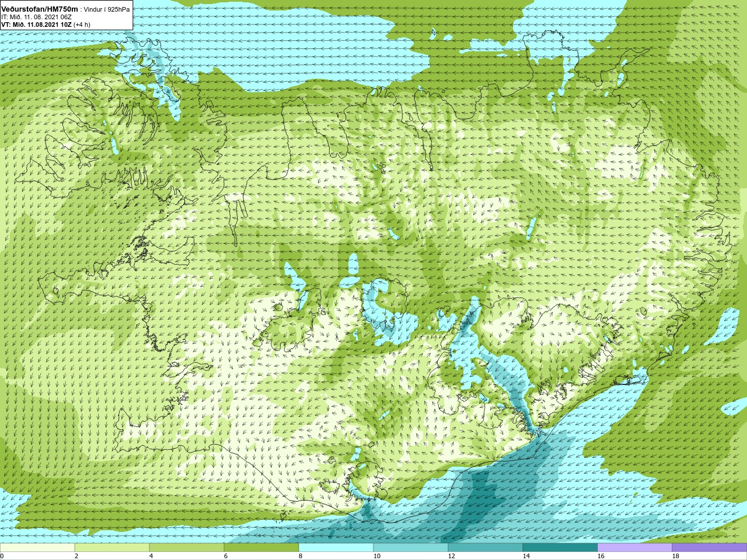
Task: Pick the violet legend swatch above 18
Action: tap(710, 548)
